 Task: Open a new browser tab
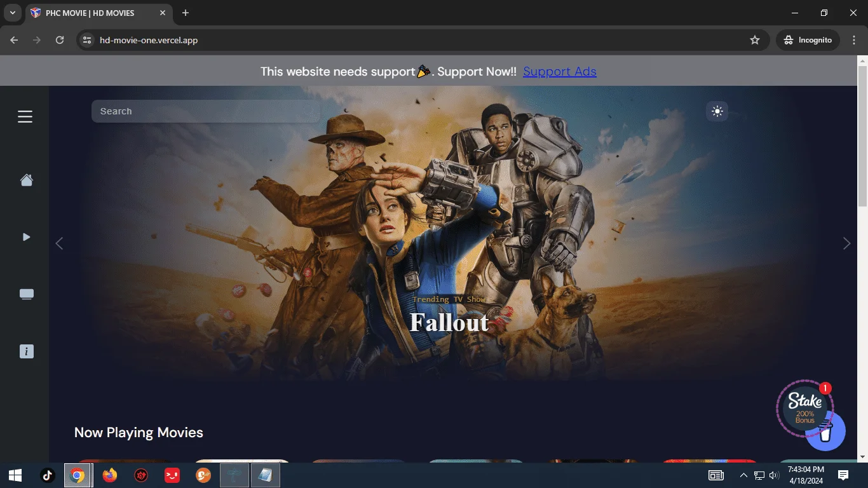[x=186, y=13]
